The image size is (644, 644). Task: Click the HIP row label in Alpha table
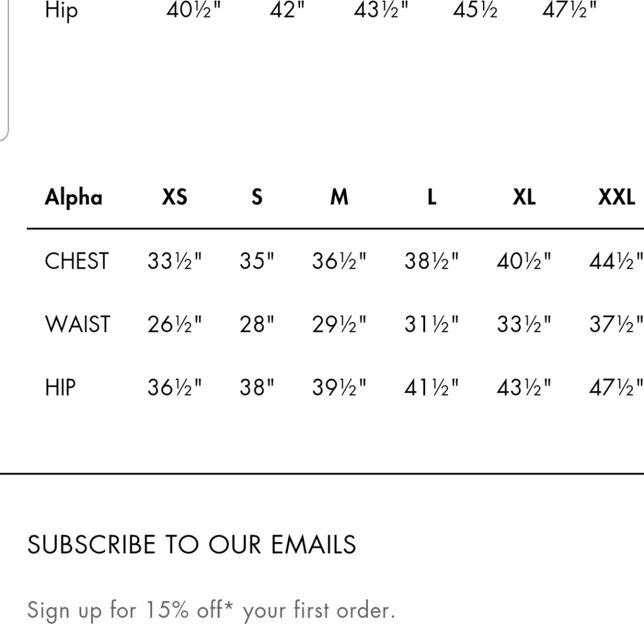(x=61, y=387)
